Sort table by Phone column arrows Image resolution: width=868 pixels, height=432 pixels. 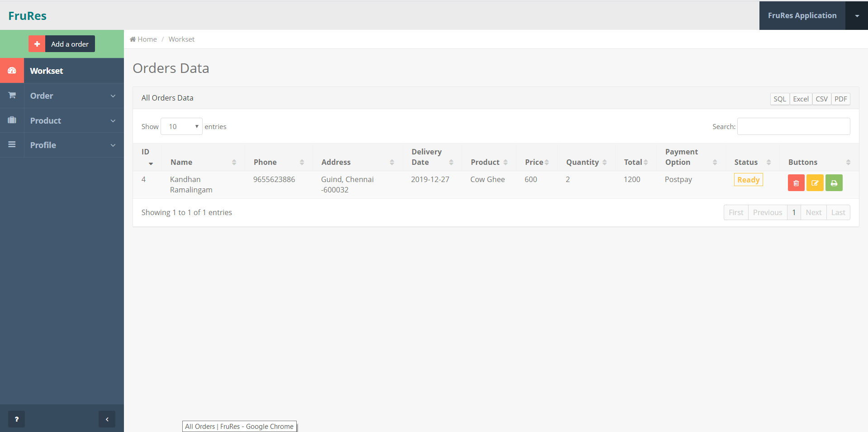pyautogui.click(x=302, y=162)
